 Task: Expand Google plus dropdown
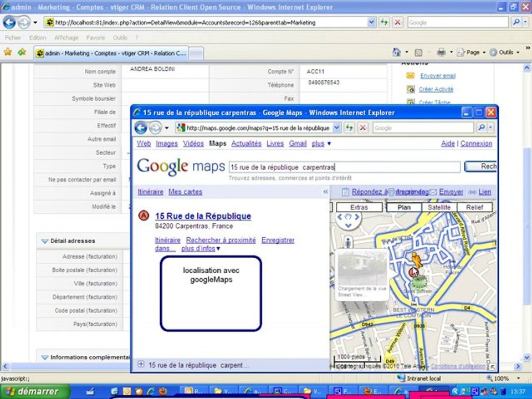(x=321, y=144)
